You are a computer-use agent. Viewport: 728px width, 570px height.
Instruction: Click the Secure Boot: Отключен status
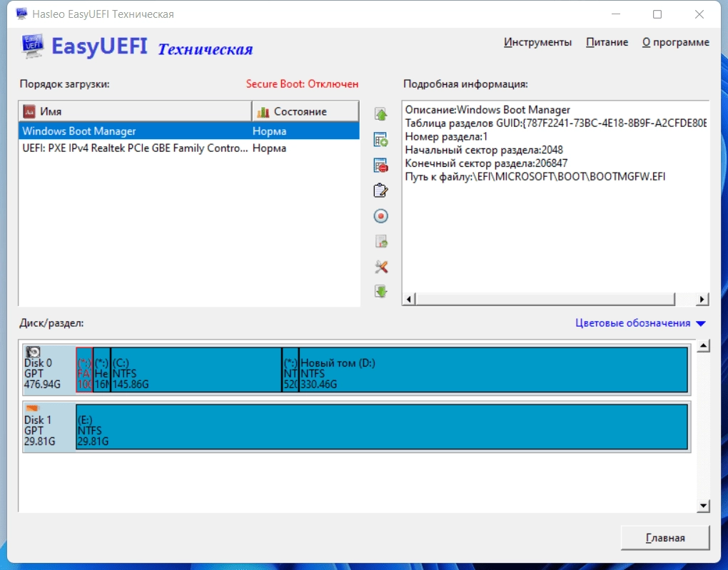302,84
